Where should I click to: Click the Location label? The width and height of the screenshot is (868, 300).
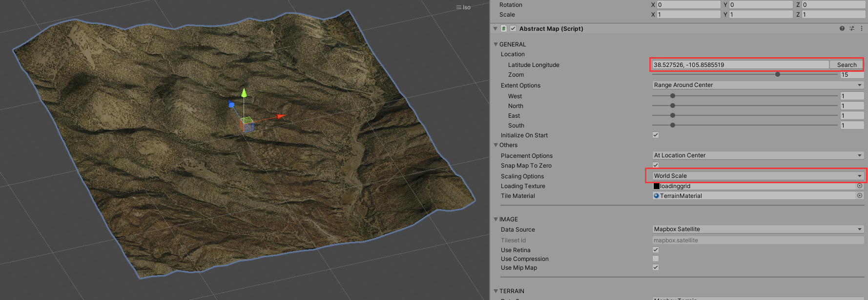(513, 54)
